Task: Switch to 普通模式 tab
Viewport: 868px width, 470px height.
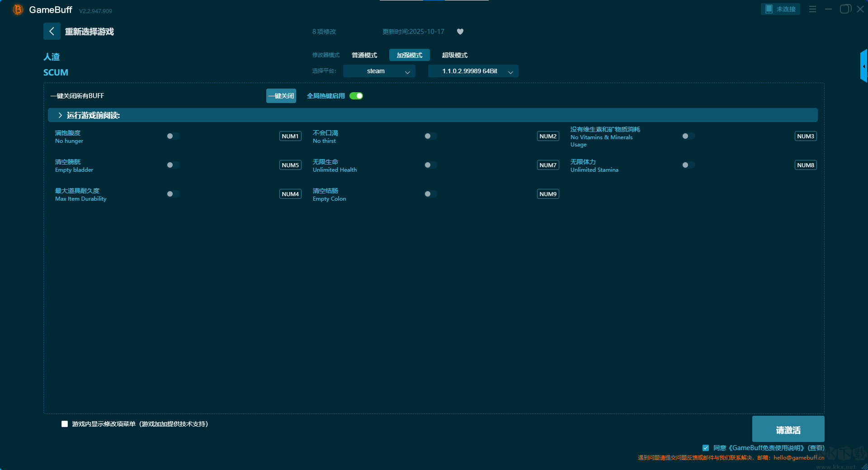Action: pos(364,55)
